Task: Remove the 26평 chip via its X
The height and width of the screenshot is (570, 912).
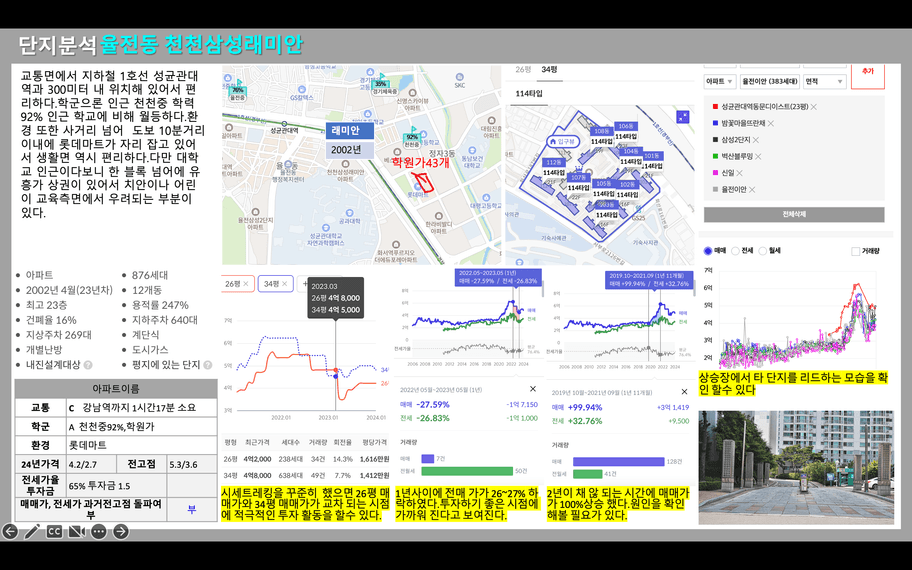Action: 246,284
